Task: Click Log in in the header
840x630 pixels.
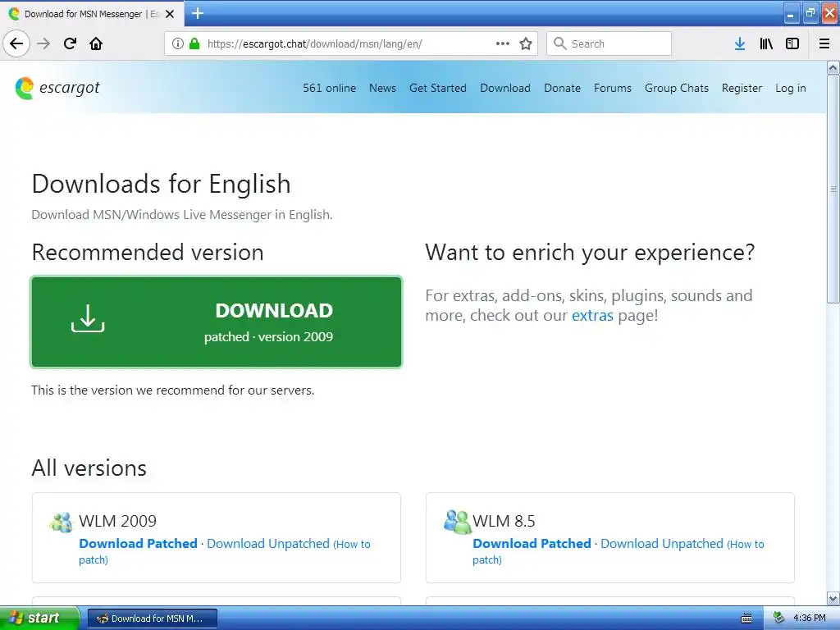Action: 790,88
